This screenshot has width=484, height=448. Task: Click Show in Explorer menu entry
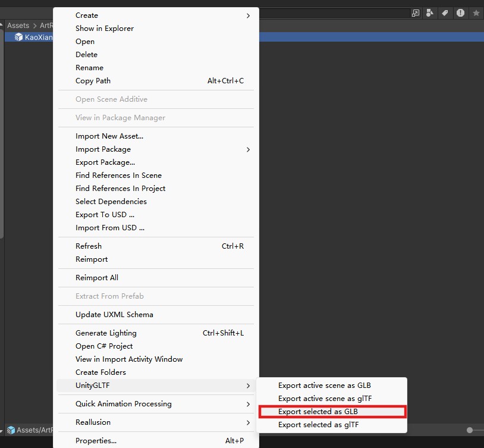[104, 29]
